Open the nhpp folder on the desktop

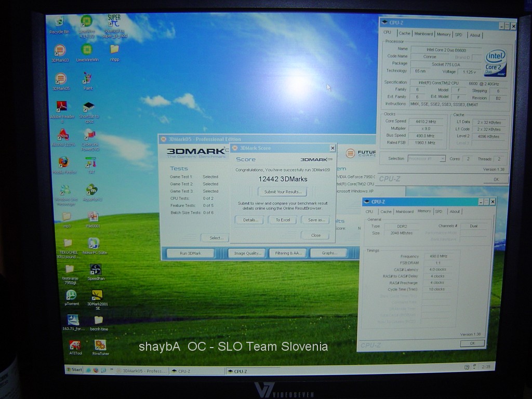coord(114,54)
